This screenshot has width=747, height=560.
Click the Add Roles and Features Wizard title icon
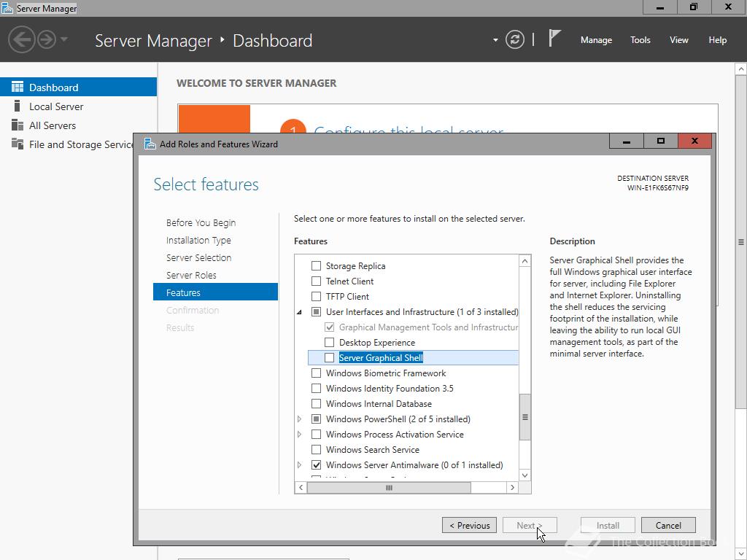tap(150, 144)
